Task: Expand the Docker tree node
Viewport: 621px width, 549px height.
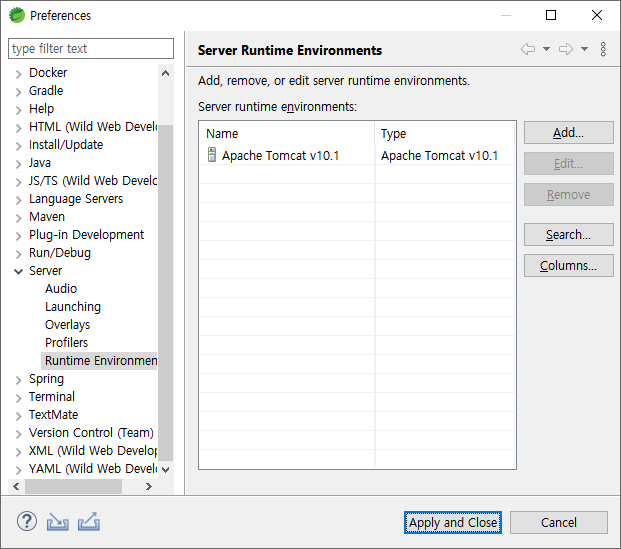Action: pos(18,74)
